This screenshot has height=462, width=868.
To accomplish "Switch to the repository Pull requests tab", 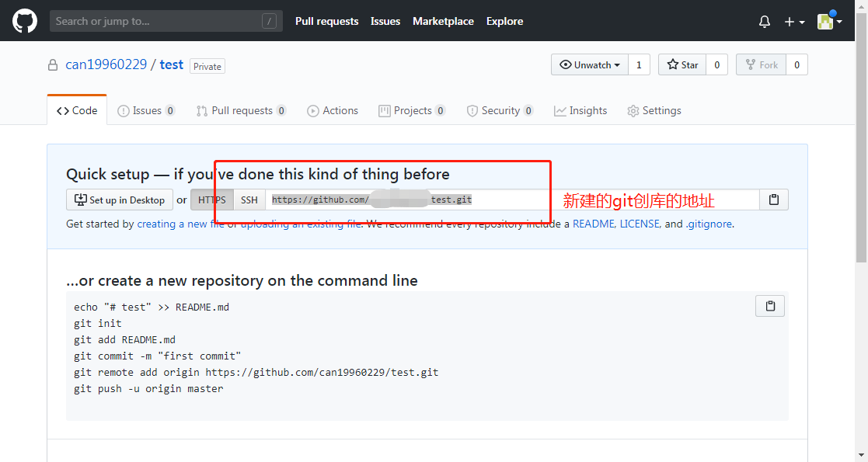I will click(x=242, y=111).
